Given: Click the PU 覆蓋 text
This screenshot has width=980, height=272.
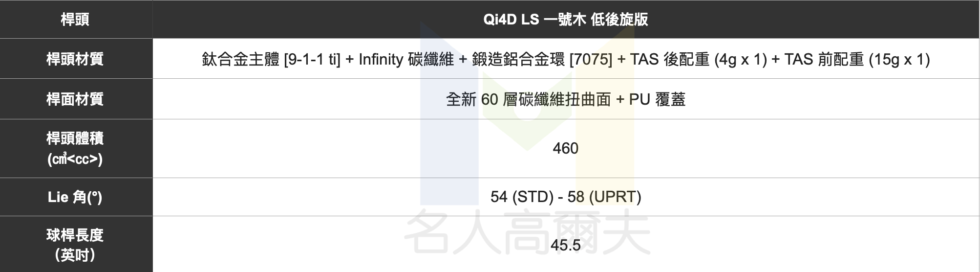Looking at the screenshot, I should (657, 100).
